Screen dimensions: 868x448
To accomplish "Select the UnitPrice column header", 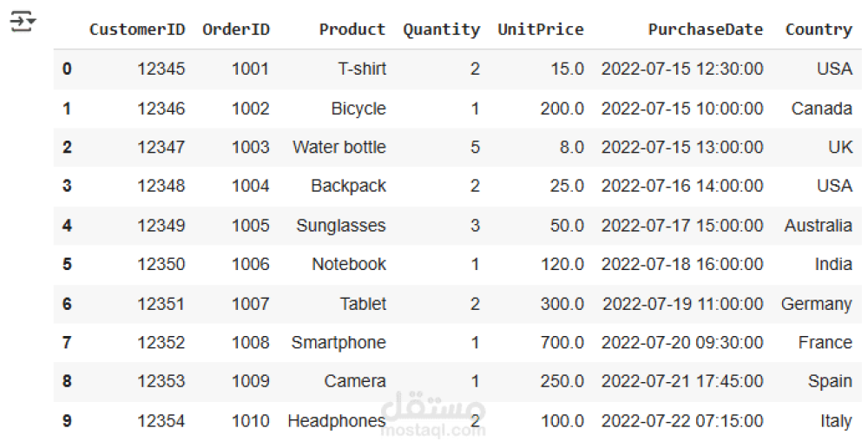I will 541,30.
